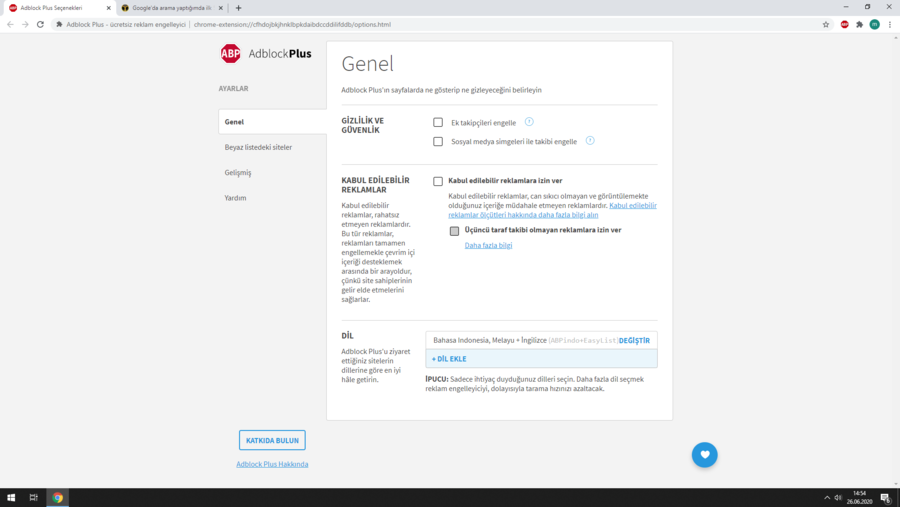
Task: Open Kabul edilebilir reklamlar ölçütleri link
Action: (552, 210)
